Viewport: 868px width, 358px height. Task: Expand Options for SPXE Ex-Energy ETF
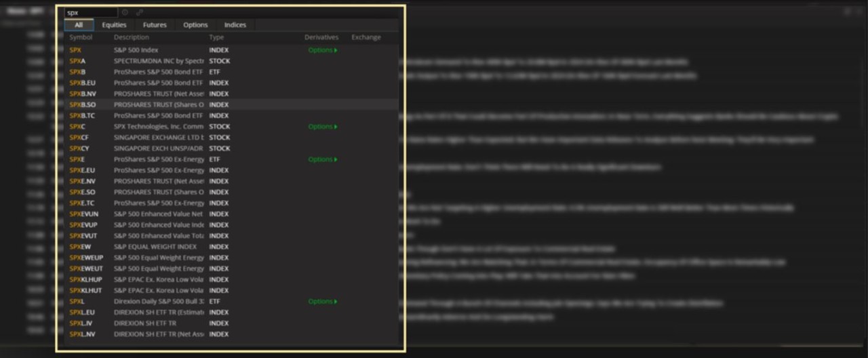[x=323, y=159]
